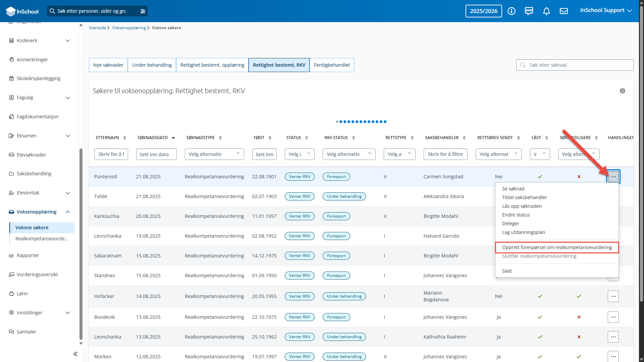This screenshot has width=644, height=362.
Task: Click the info circle icon
Action: click(512, 11)
